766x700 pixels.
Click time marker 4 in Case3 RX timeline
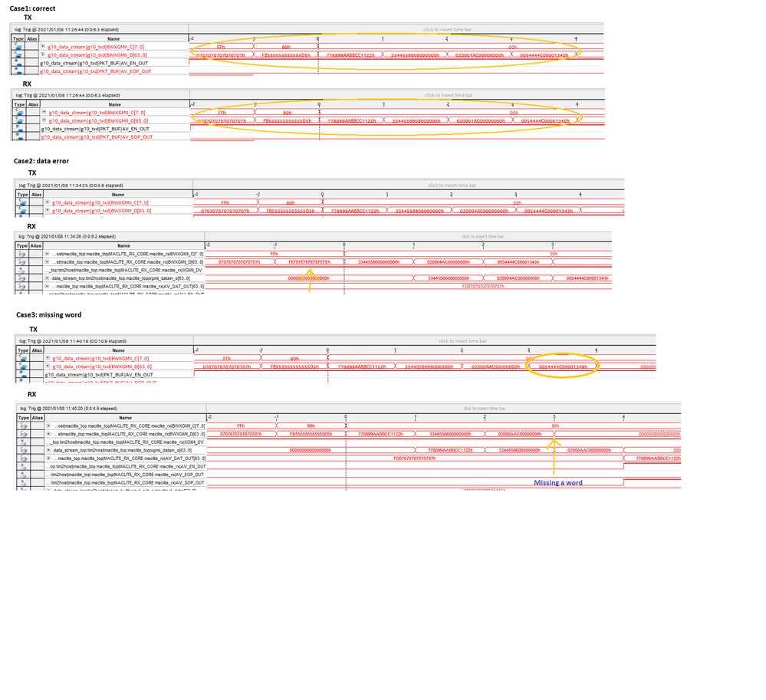[623, 416]
